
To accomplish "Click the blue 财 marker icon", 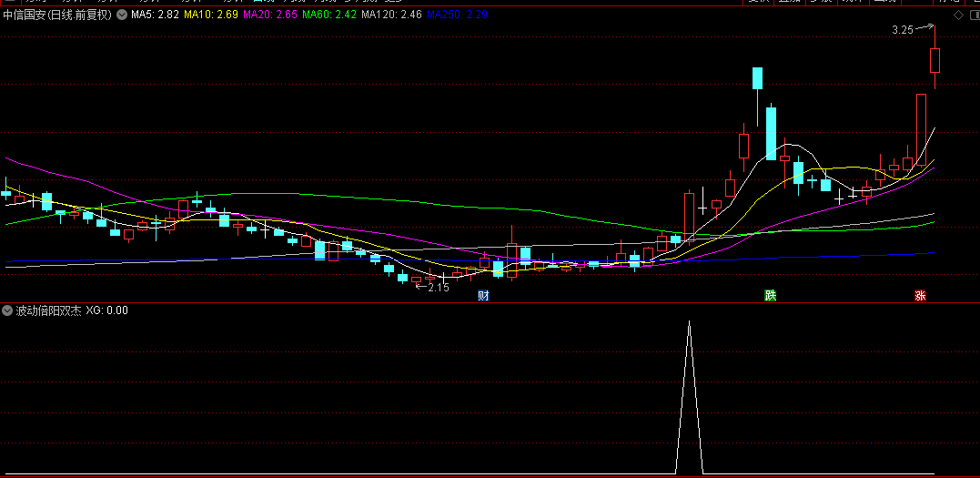I will (x=483, y=295).
